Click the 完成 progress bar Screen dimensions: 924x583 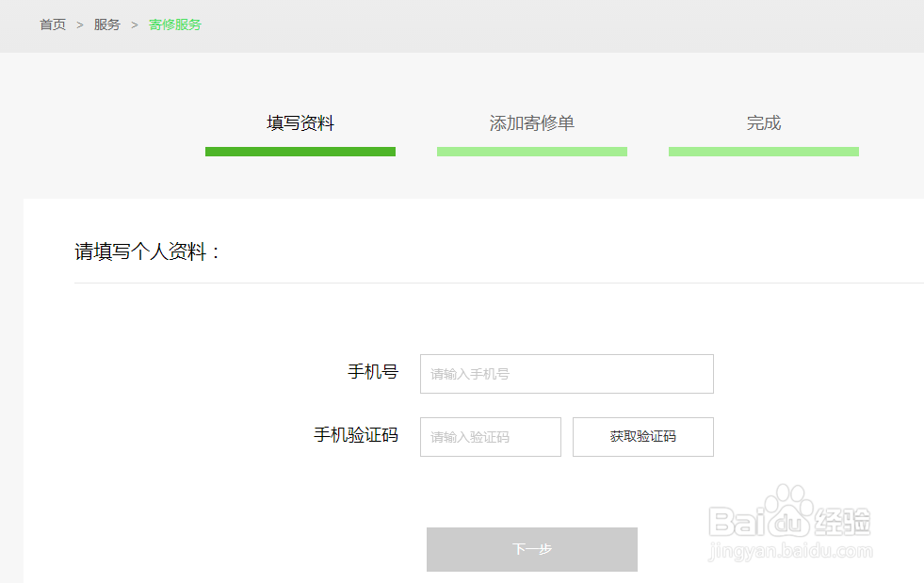[x=763, y=151]
